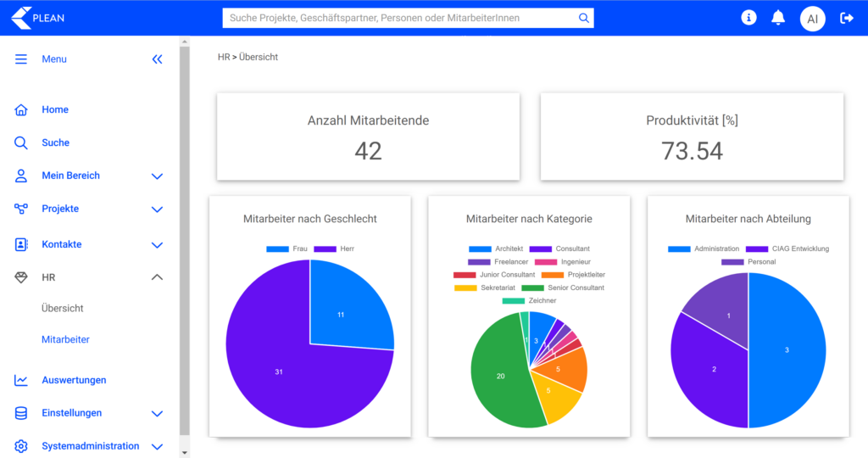Click the Systemadministration gear icon
Viewport: 868px width, 458px height.
21,446
